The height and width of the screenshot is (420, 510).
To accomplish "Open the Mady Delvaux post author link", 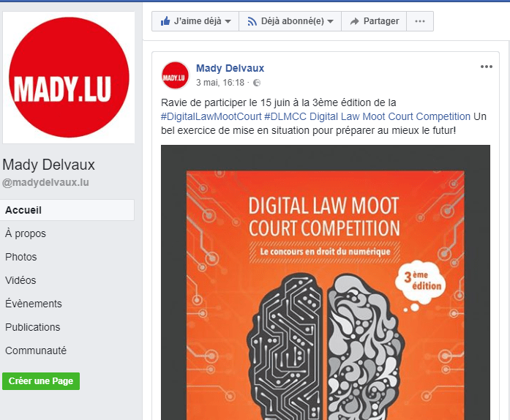I will pyautogui.click(x=230, y=68).
